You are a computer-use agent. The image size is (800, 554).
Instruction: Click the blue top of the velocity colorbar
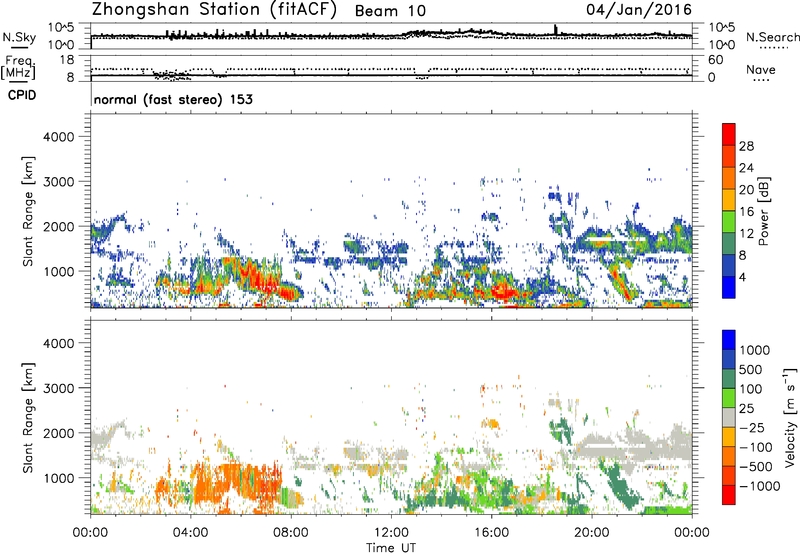[729, 340]
